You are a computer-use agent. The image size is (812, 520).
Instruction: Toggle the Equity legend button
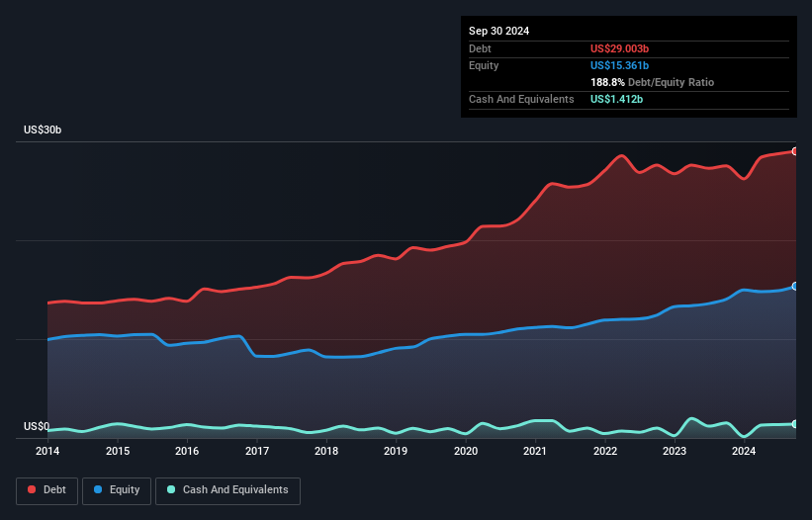coord(117,490)
